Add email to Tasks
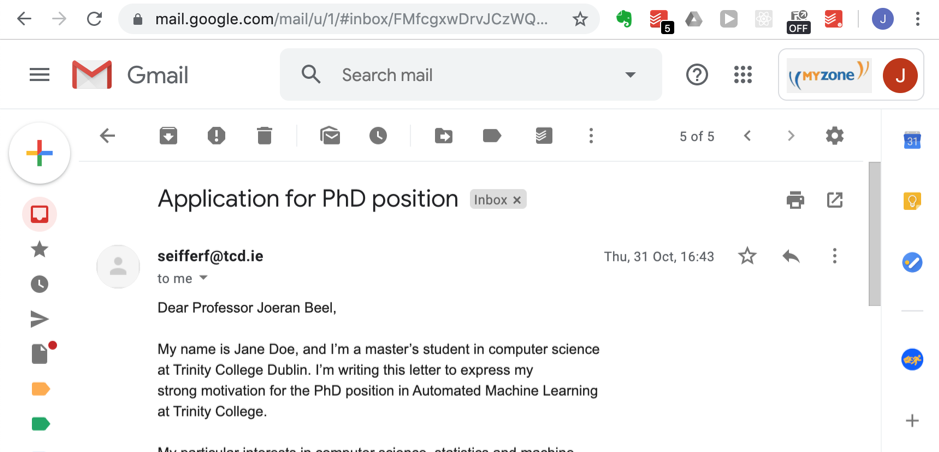 click(x=544, y=136)
